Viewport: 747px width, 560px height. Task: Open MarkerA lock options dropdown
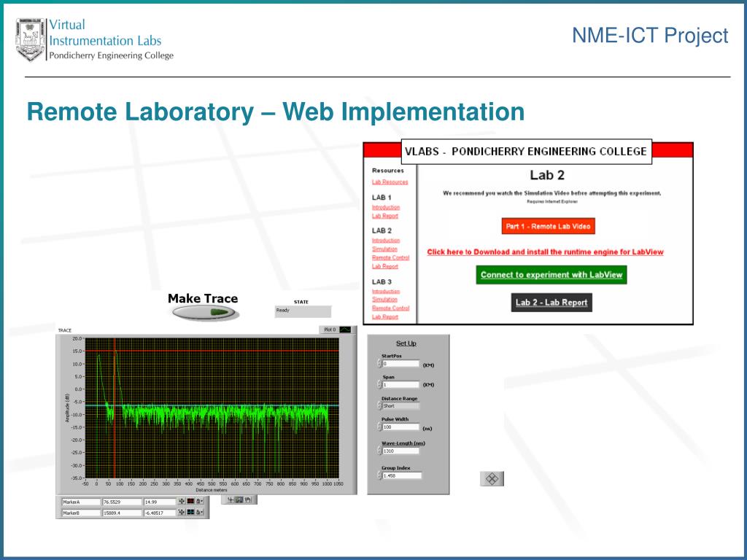tap(201, 502)
